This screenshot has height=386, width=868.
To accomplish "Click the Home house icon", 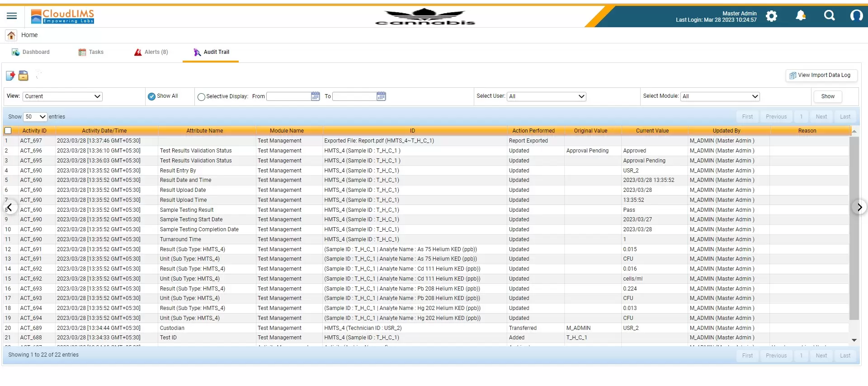I will (x=11, y=35).
